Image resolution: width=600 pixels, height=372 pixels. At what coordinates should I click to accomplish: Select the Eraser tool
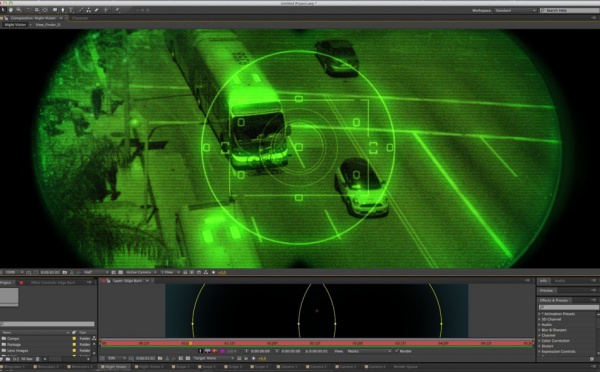coord(96,10)
